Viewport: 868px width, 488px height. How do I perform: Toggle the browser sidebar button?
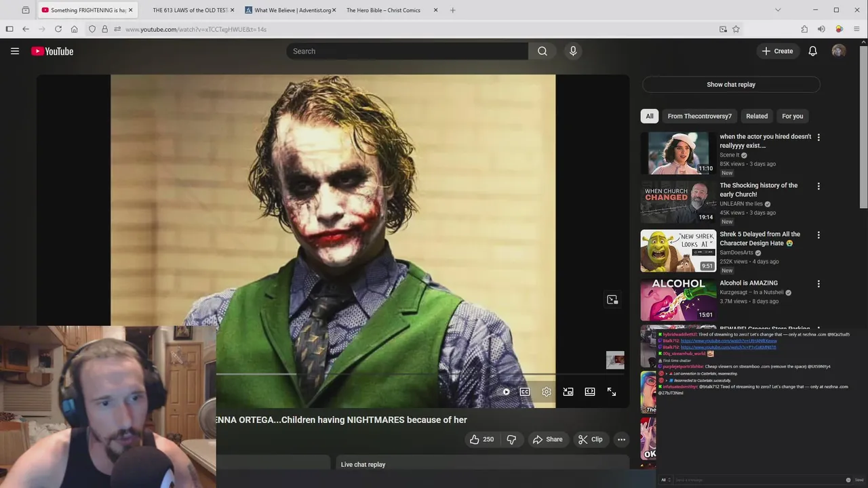pos(9,29)
